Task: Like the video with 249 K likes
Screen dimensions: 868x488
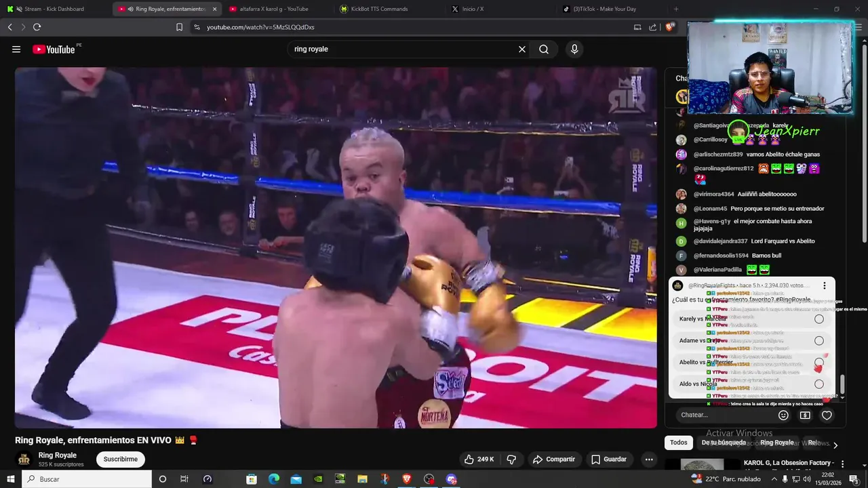Action: 479,459
